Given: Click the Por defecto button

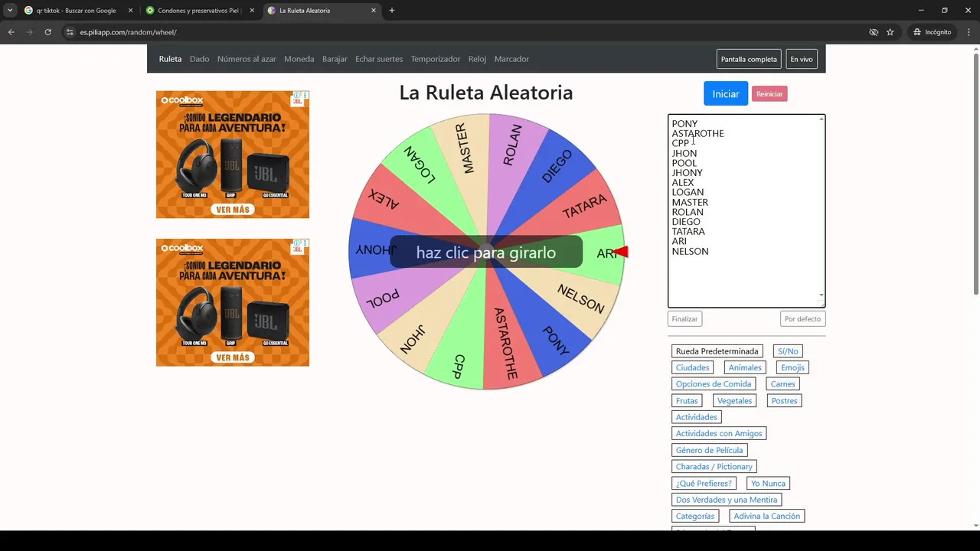Looking at the screenshot, I should [803, 319].
